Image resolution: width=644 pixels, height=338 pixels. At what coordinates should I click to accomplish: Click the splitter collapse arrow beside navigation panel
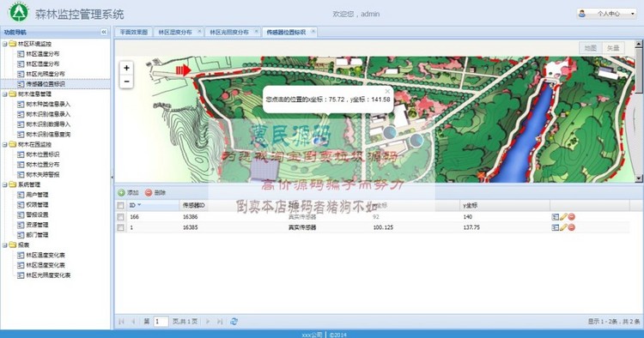[x=112, y=178]
